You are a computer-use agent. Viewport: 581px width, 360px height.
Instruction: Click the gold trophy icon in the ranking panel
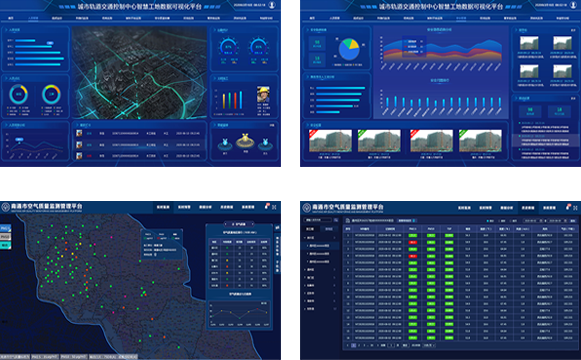(x=245, y=140)
